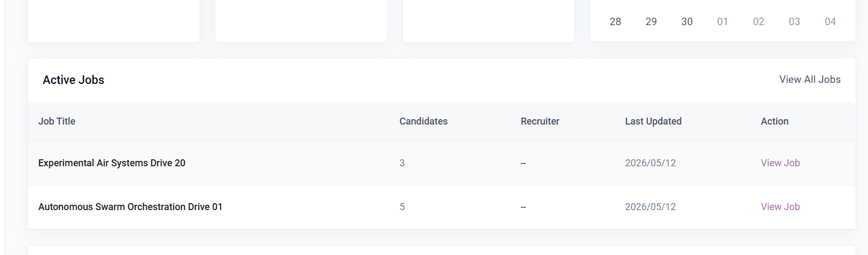
Task: Select calendar date 30
Action: pos(687,22)
